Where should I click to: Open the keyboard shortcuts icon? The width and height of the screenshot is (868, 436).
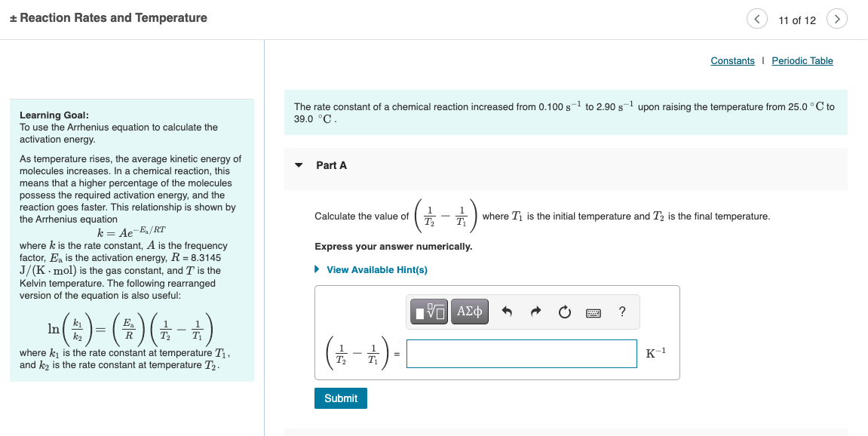[x=593, y=311]
